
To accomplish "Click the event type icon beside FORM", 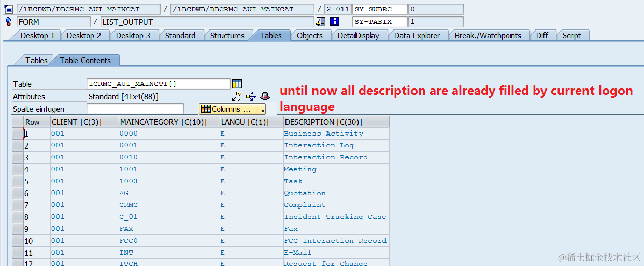I will pos(8,22).
